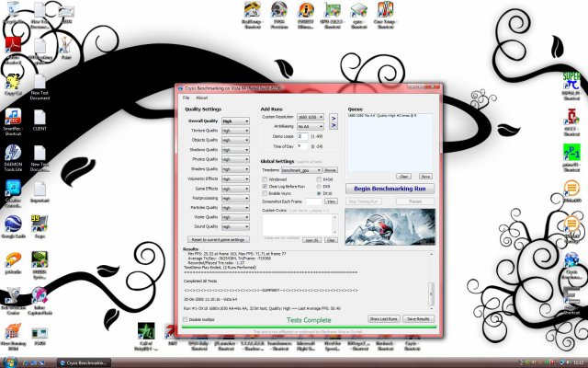Viewport: 588px width, 368px height.
Task: Expand the Antialiasing dropdown
Action: tap(311, 127)
